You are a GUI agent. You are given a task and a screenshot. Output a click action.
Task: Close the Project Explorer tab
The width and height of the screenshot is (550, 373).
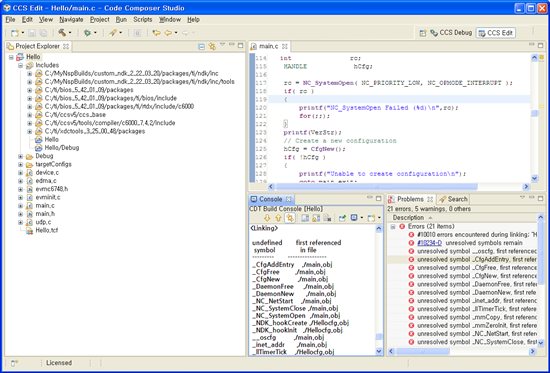(66, 46)
